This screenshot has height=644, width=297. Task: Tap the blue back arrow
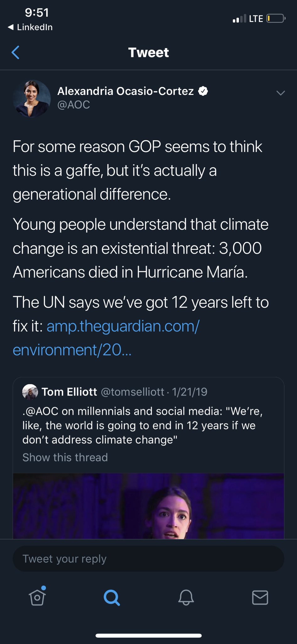click(15, 52)
